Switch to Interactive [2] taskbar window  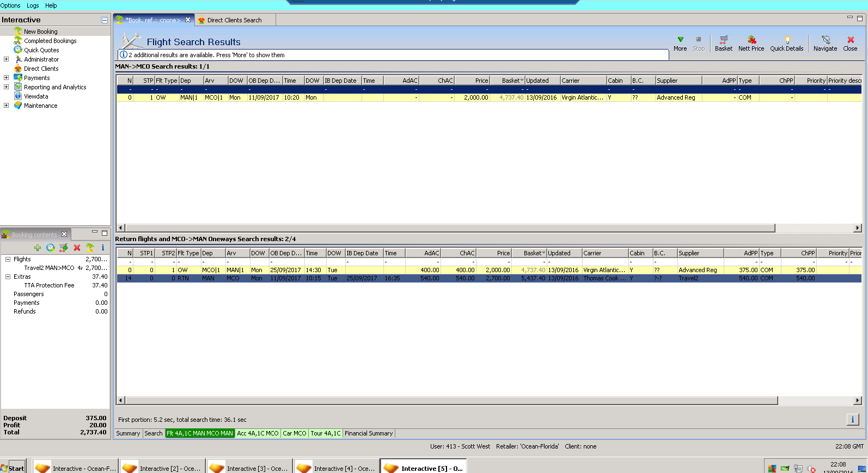(x=162, y=468)
